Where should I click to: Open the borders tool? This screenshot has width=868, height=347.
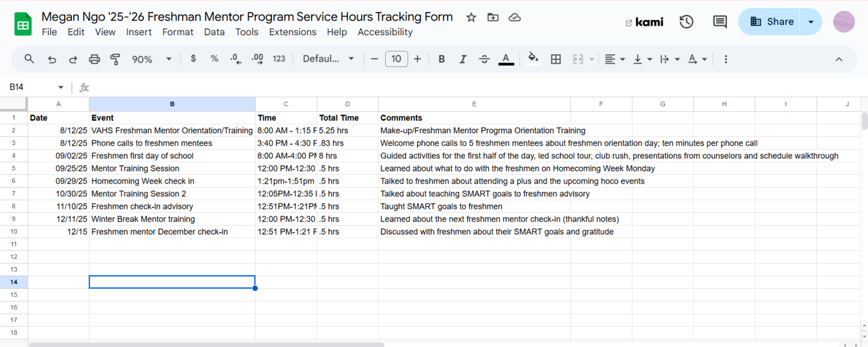556,59
